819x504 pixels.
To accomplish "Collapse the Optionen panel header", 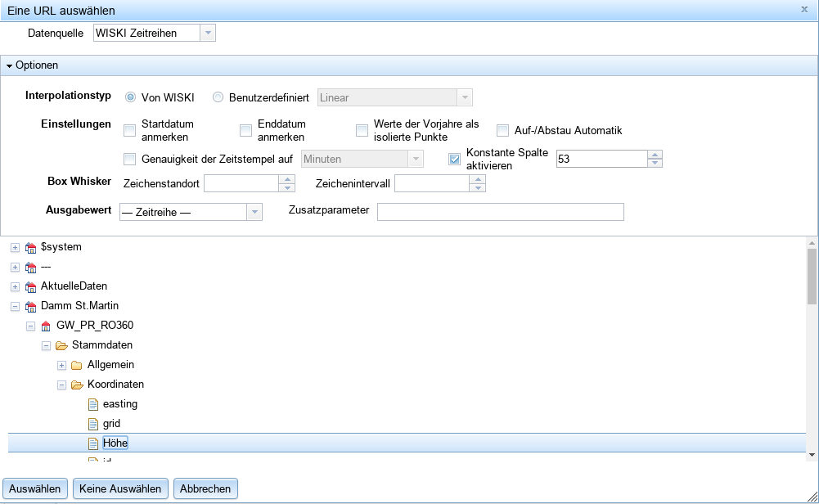I will (10, 65).
